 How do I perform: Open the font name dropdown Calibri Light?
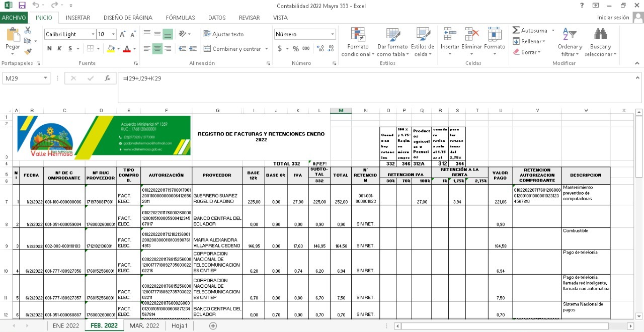(x=93, y=34)
